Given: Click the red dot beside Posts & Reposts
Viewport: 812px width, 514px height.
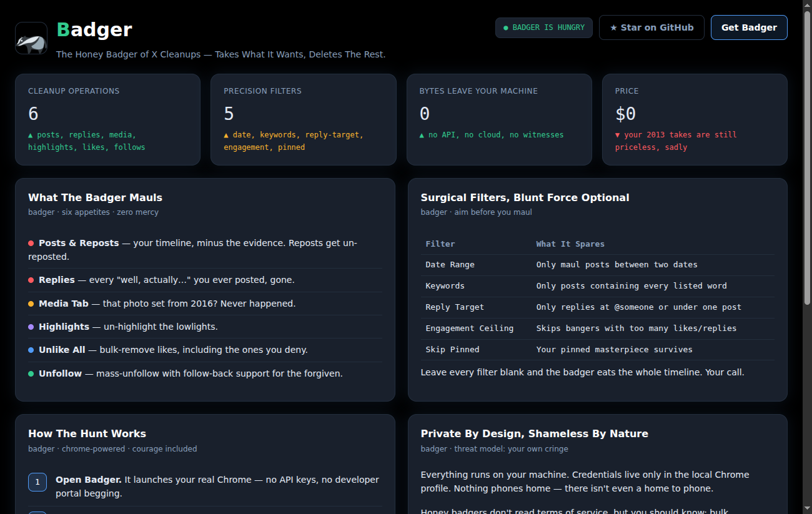Looking at the screenshot, I should click(x=31, y=243).
